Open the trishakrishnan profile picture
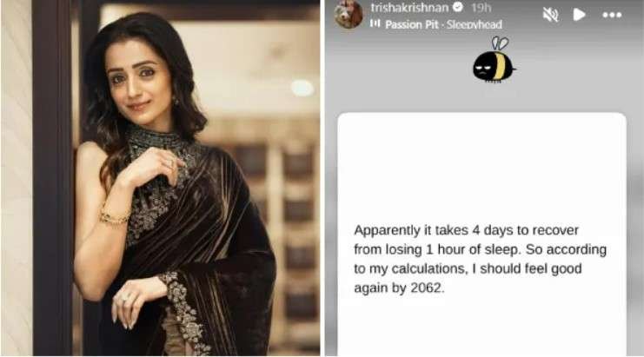 (349, 14)
